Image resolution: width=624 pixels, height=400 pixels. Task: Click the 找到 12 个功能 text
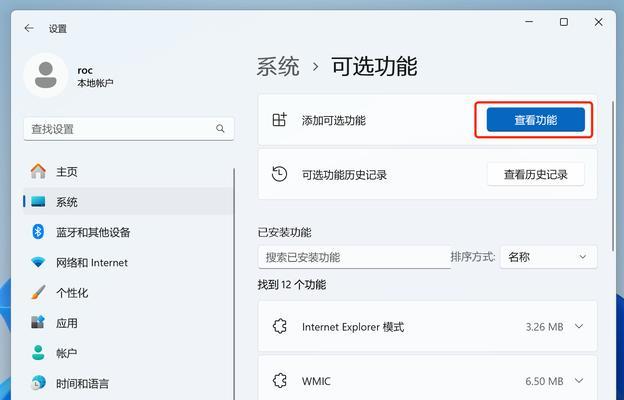pos(292,285)
